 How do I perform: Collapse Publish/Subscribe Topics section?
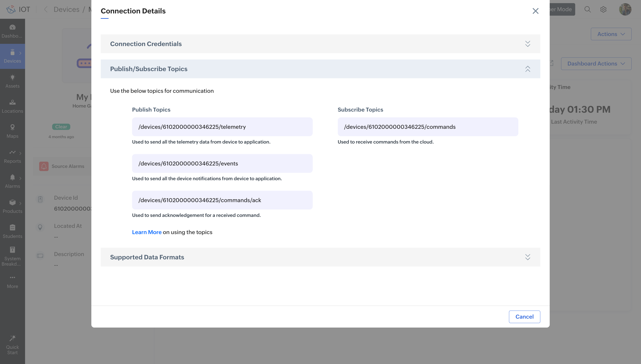[x=527, y=69]
